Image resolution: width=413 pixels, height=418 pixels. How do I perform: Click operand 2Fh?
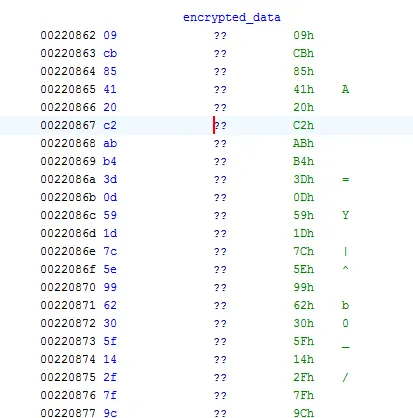coord(303,377)
